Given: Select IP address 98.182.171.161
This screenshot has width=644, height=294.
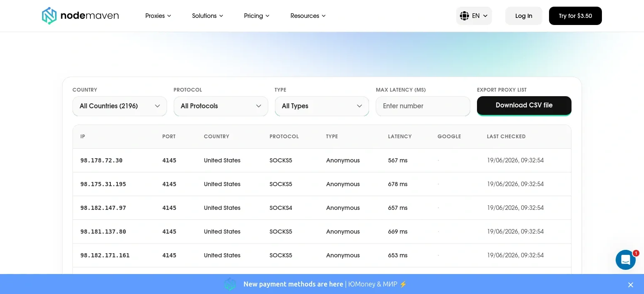Looking at the screenshot, I should (105, 255).
